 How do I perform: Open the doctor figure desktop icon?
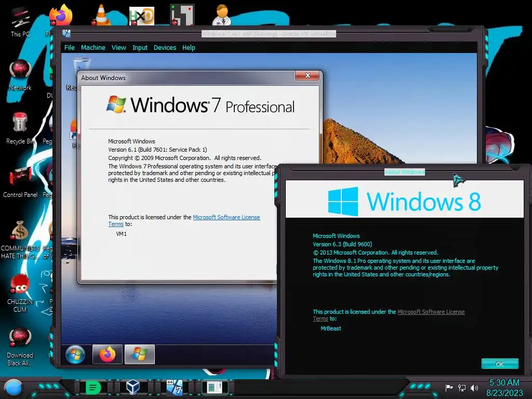222,15
